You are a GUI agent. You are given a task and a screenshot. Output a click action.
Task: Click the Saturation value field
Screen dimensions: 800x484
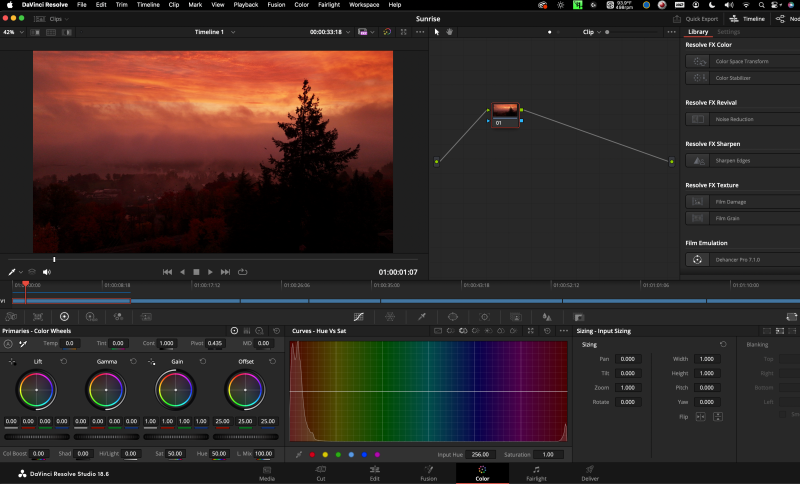coord(549,454)
